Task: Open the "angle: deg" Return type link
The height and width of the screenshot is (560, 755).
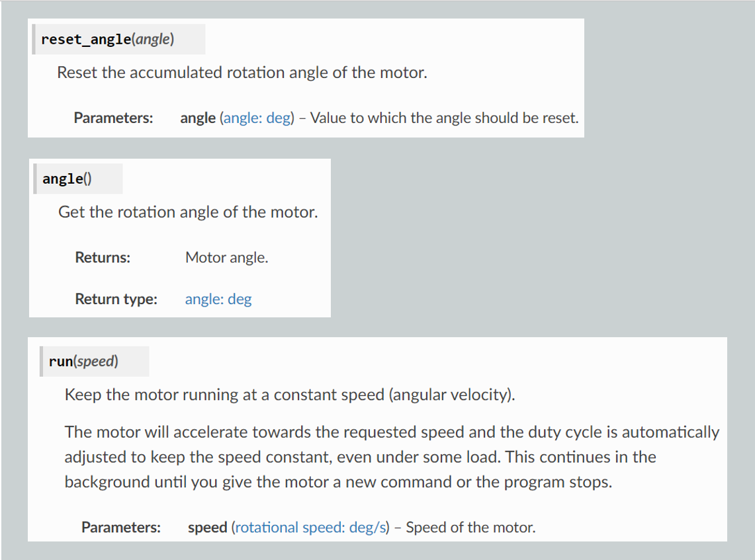Action: tap(218, 300)
